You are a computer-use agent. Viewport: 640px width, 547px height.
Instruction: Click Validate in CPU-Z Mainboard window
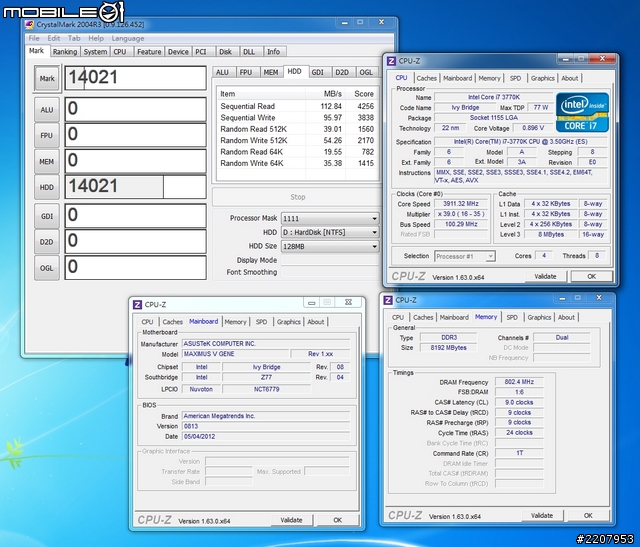point(291,520)
